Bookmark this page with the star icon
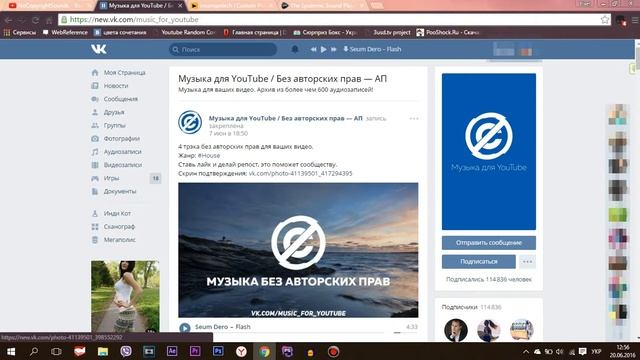 pos(604,20)
